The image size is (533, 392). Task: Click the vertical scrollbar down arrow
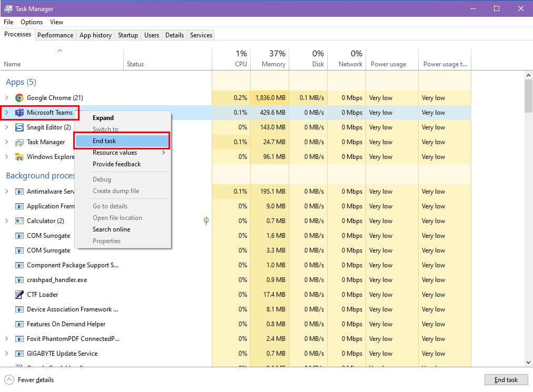coord(528,362)
